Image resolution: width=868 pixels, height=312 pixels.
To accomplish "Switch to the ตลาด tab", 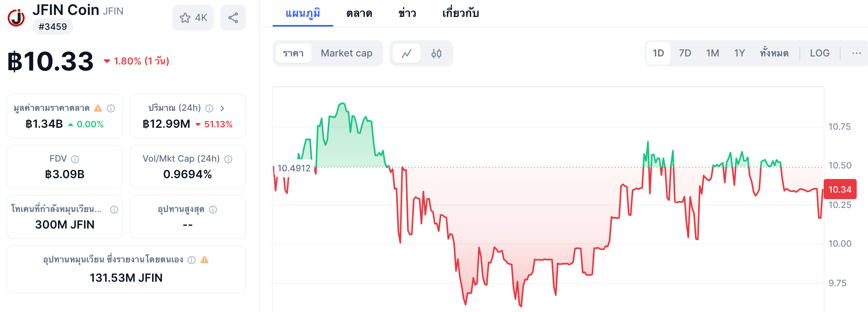I will coord(359,13).
